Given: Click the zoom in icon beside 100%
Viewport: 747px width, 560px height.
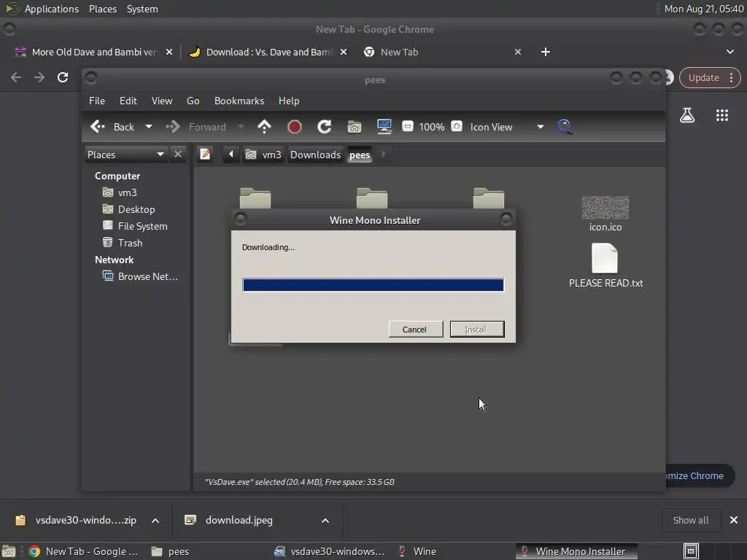Looking at the screenshot, I should click(457, 127).
